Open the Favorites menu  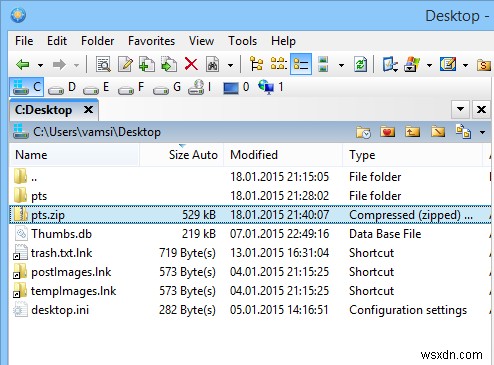click(x=151, y=41)
